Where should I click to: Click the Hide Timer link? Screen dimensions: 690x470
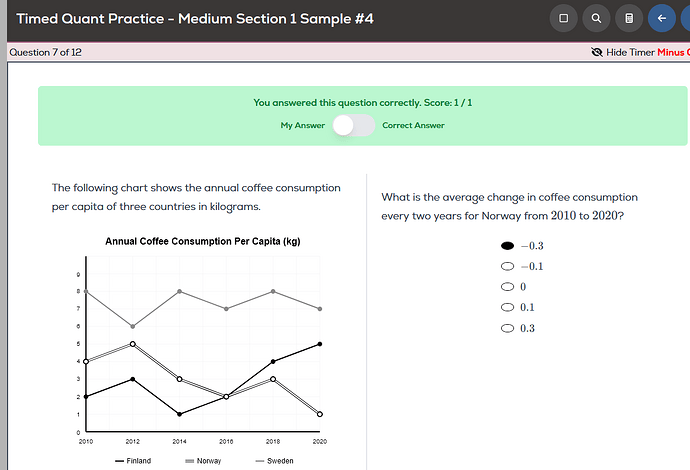(630, 52)
